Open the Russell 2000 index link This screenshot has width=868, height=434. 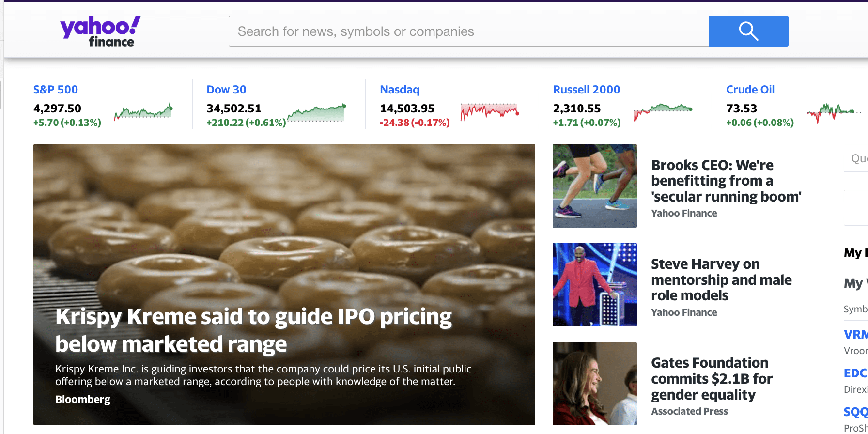point(586,90)
